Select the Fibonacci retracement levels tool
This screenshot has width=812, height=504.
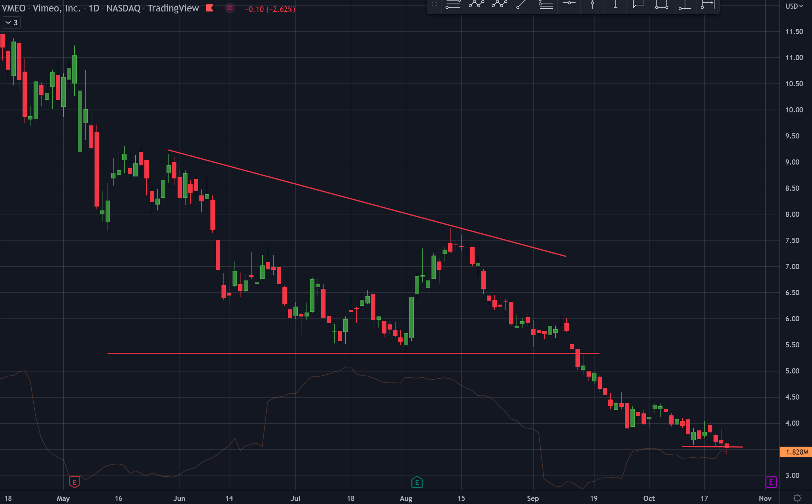click(546, 4)
